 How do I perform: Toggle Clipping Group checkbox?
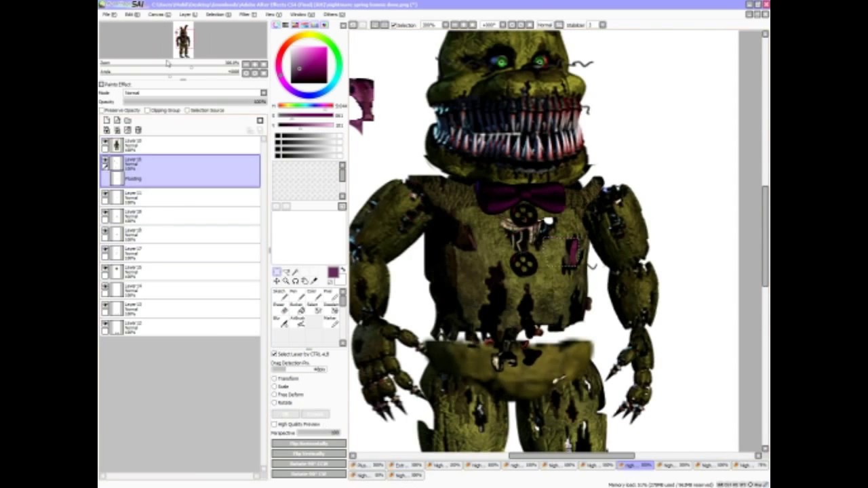click(146, 110)
